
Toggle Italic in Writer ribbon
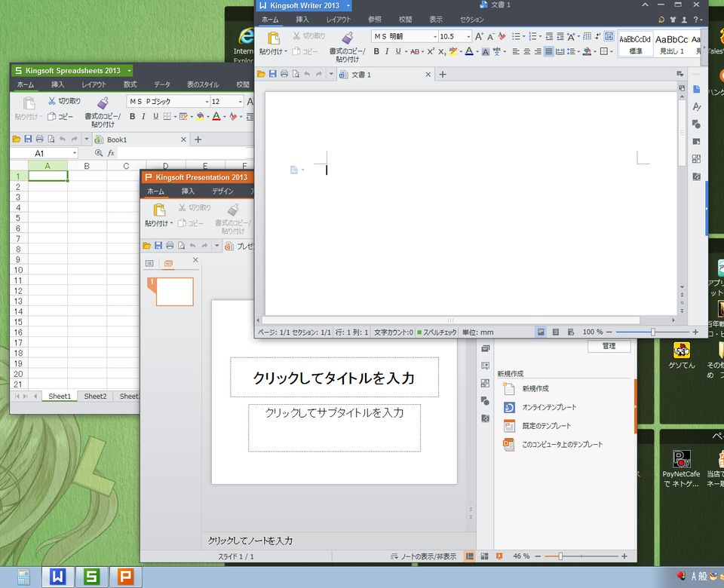[x=387, y=51]
